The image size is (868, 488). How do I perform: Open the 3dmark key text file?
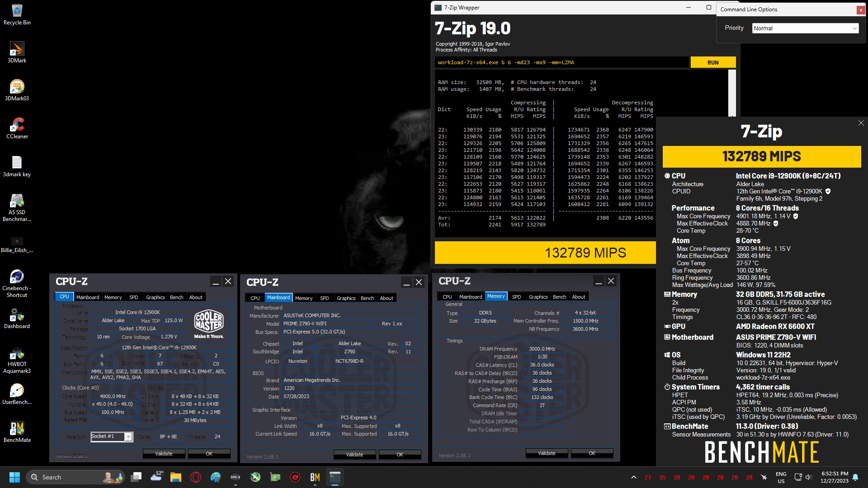click(x=17, y=166)
